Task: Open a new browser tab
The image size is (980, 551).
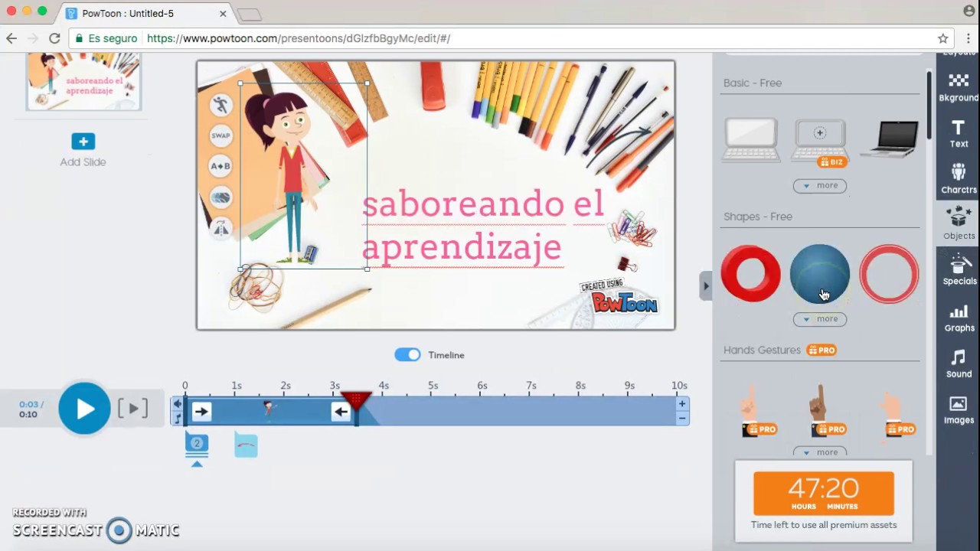Action: pyautogui.click(x=249, y=15)
